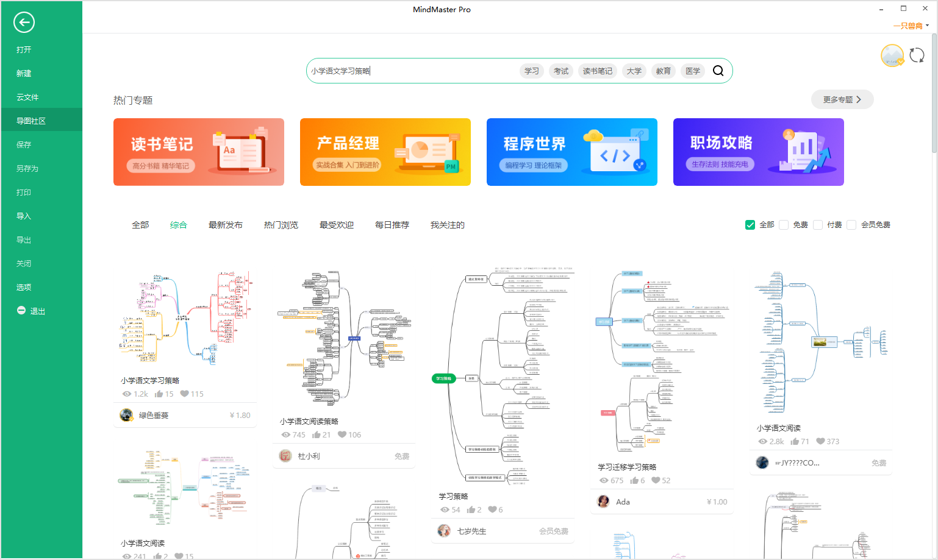The width and height of the screenshot is (938, 560).
Task: Switch to the 每日推荐 tab
Action: coord(392,225)
